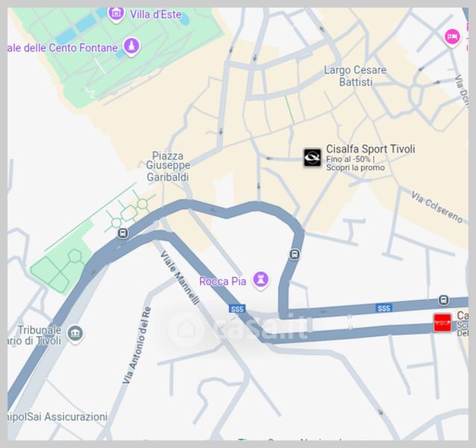
Task: Select the Viale Mannelli street label
Action: [180, 277]
